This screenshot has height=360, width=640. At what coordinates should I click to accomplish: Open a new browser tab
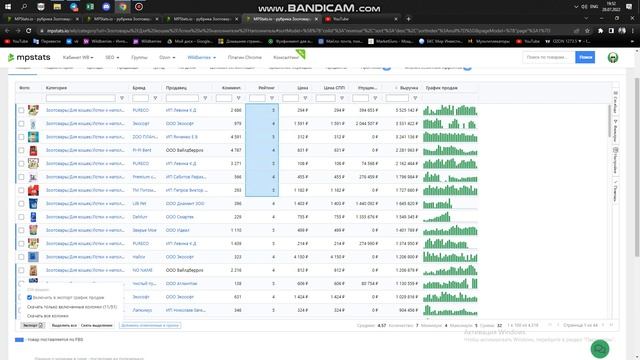point(408,19)
